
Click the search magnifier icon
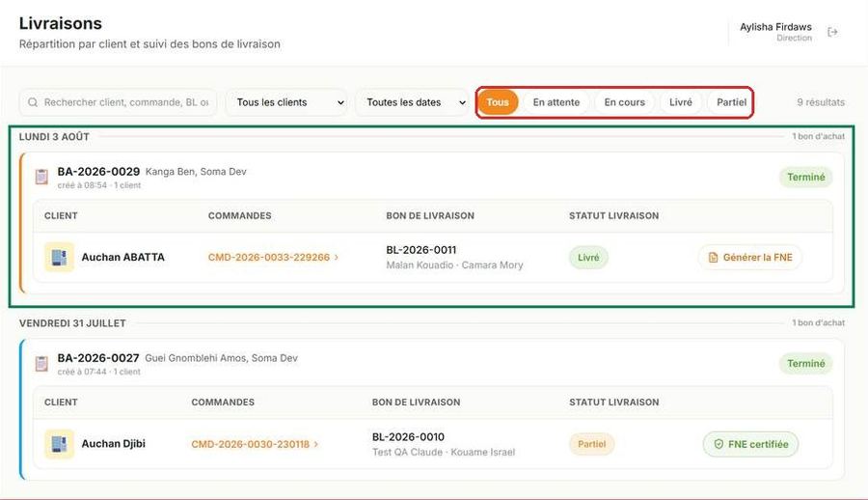(33, 102)
